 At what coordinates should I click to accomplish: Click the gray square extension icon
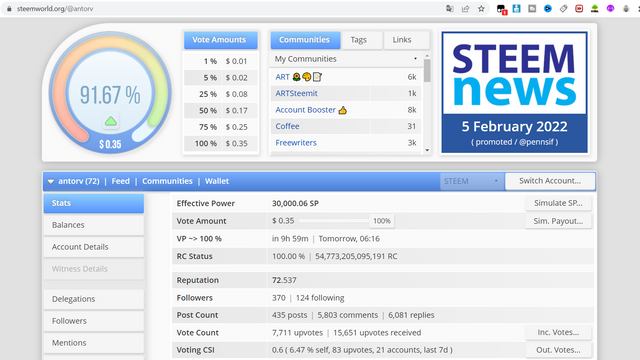pos(532,9)
